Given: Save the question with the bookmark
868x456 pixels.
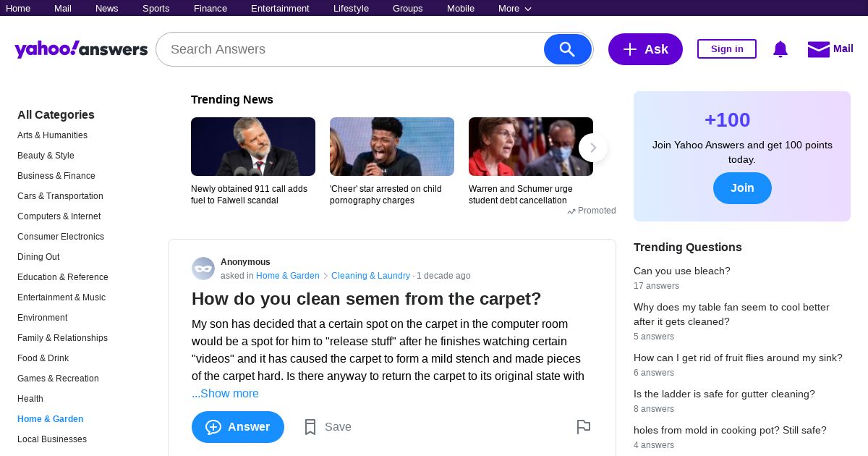Looking at the screenshot, I should coord(310,427).
